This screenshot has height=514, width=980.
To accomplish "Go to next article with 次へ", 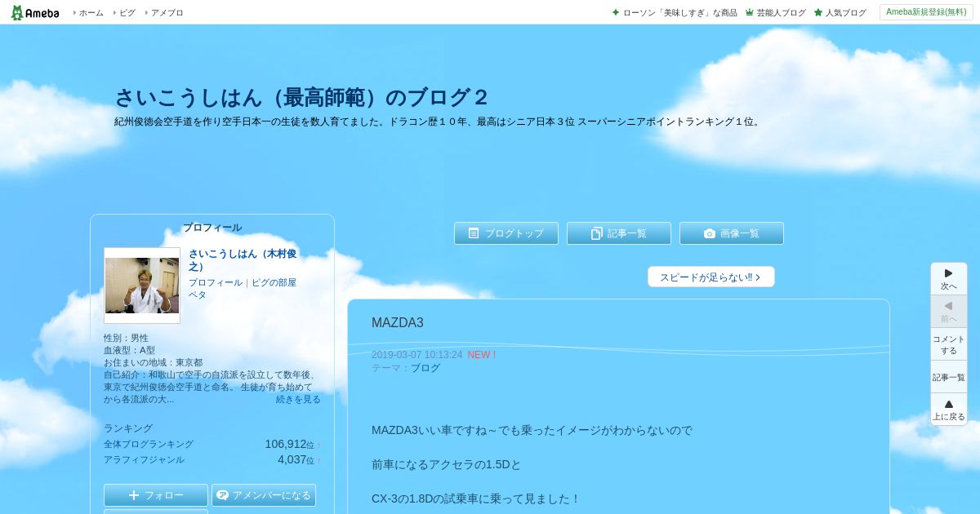I will point(949,279).
